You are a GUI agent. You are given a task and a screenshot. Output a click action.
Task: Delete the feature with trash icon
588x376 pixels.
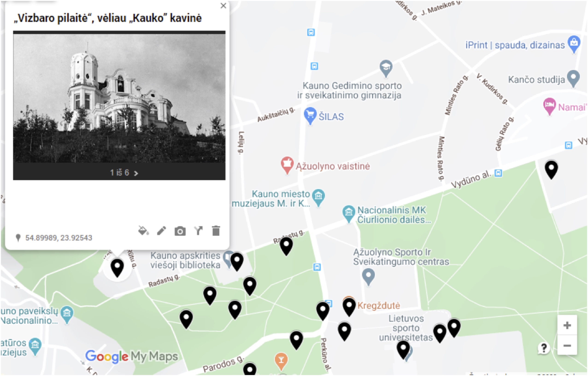click(216, 231)
